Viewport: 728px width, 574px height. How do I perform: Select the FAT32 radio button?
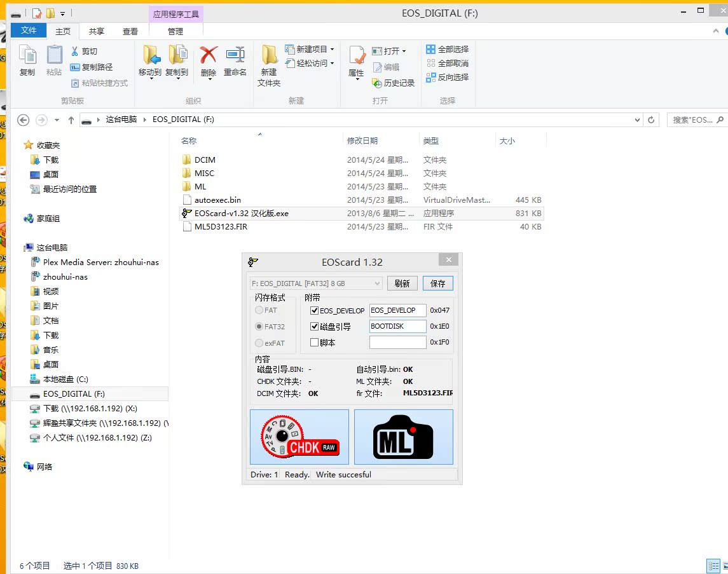[259, 327]
